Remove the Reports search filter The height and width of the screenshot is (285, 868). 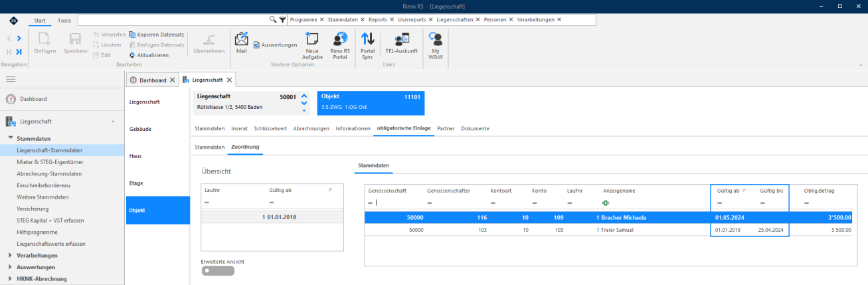pos(392,19)
